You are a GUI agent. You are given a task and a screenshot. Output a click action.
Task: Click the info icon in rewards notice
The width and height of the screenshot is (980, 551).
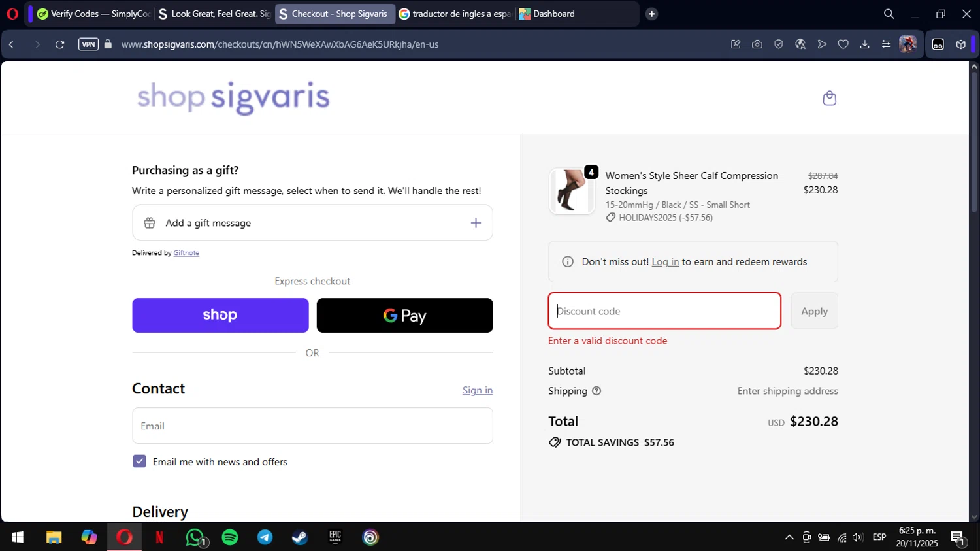pos(568,261)
